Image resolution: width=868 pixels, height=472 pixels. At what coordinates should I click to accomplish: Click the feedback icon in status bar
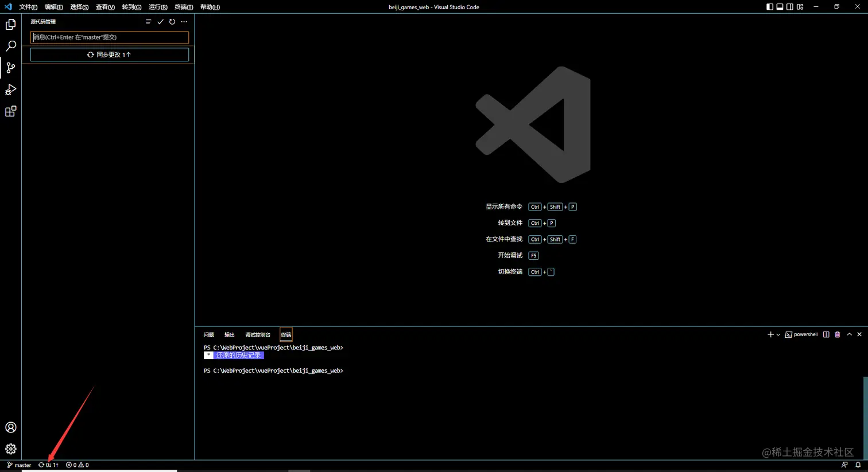844,465
